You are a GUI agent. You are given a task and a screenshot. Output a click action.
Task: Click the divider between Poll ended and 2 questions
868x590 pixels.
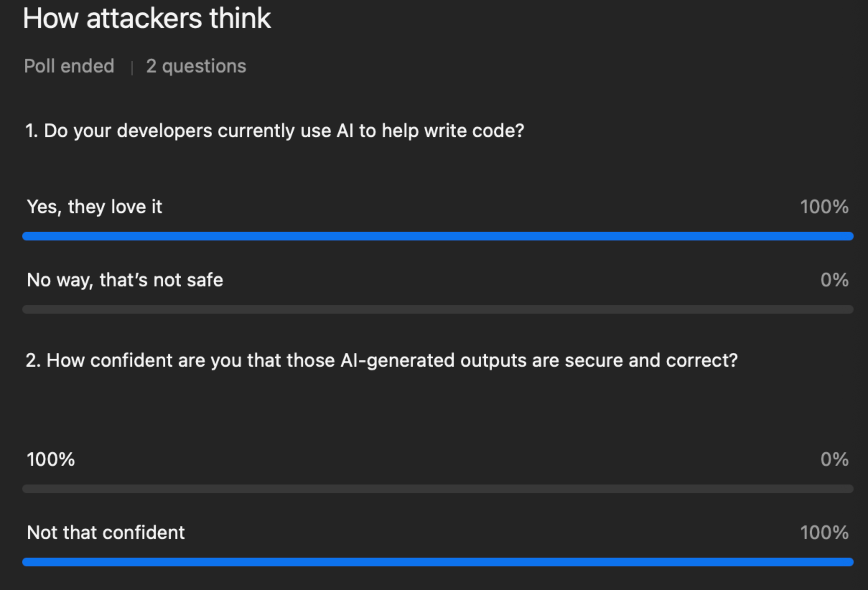point(132,67)
